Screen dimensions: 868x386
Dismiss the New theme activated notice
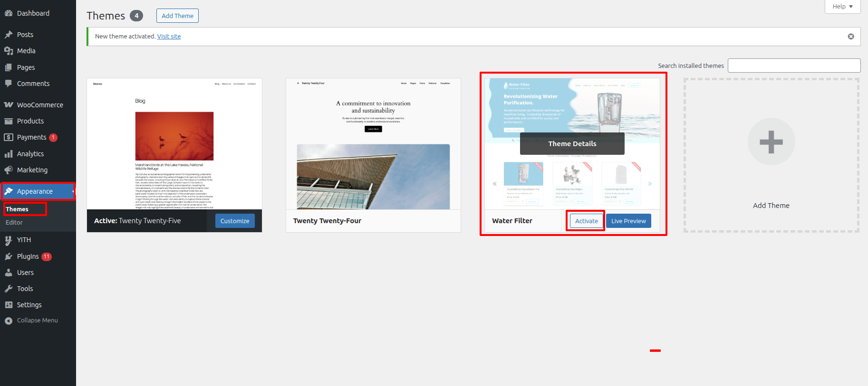tap(851, 37)
